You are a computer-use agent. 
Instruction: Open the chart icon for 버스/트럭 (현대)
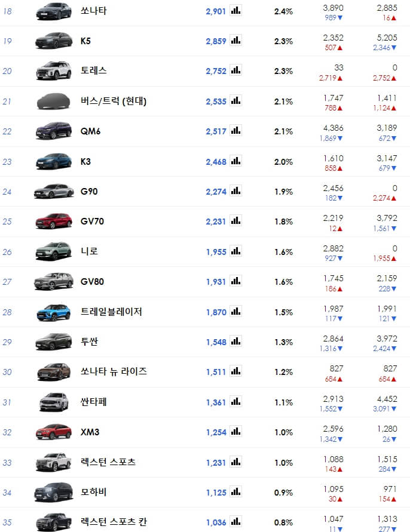pos(235,101)
